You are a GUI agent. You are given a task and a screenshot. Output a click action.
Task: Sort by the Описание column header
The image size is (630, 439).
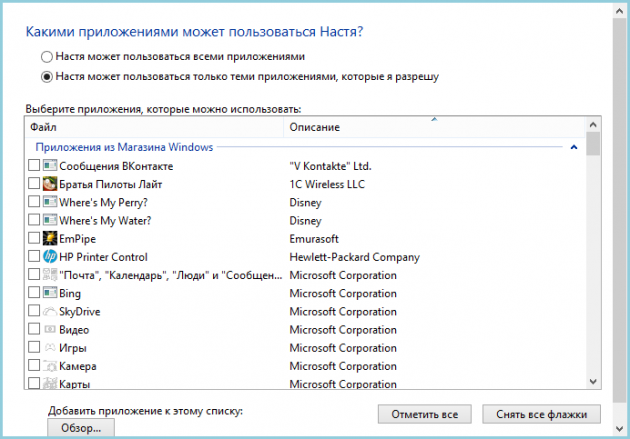[x=434, y=127]
